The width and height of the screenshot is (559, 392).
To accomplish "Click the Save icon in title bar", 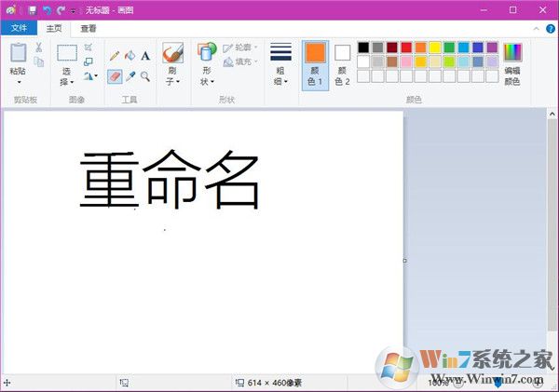I will 32,10.
